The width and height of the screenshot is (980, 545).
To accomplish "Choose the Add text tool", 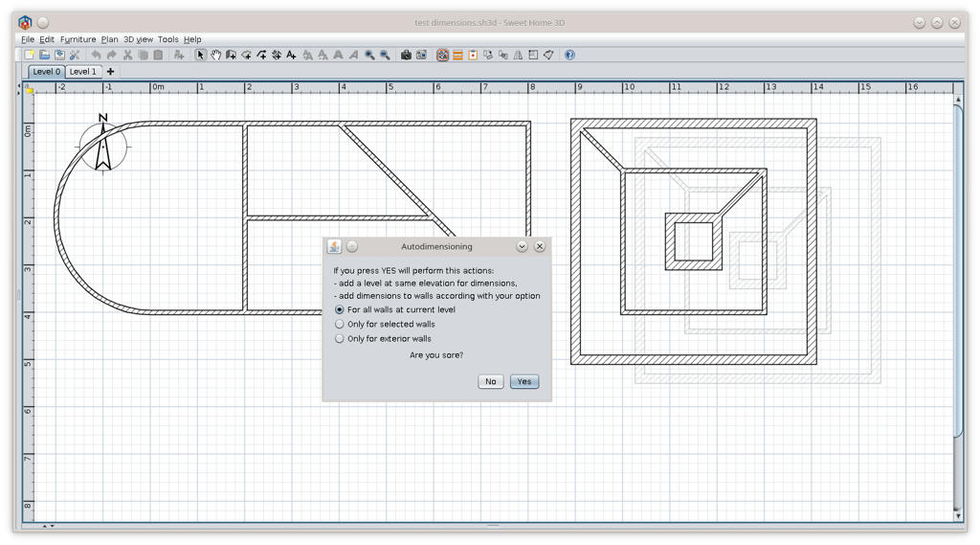I will (291, 56).
